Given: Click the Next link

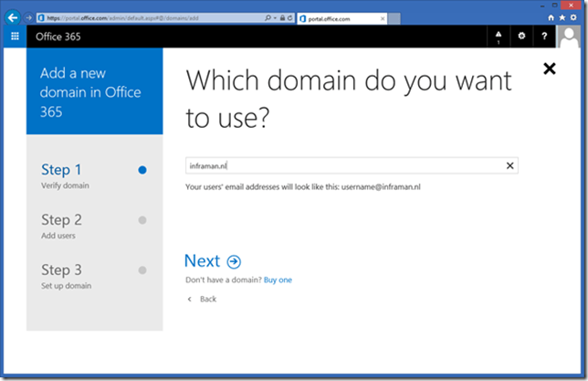Looking at the screenshot, I should click(x=202, y=261).
